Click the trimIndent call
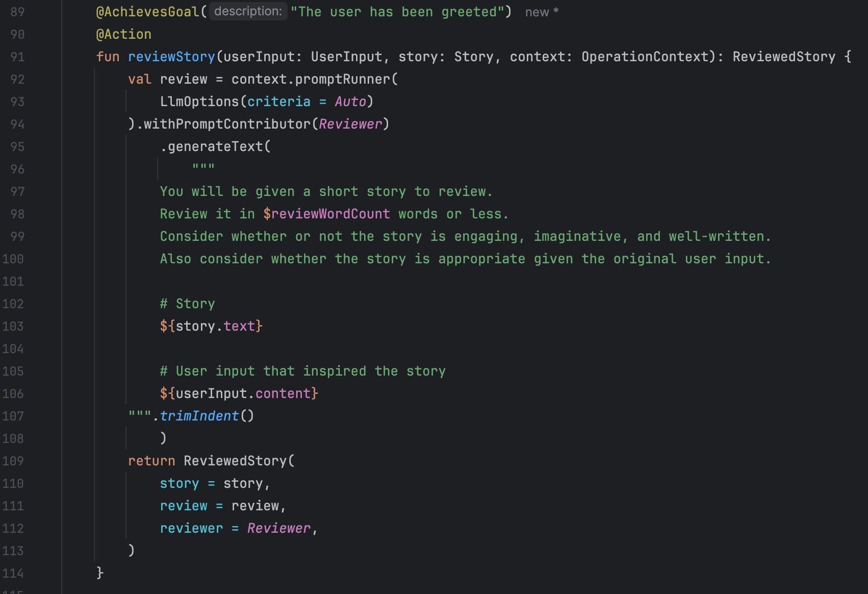The height and width of the screenshot is (594, 868). click(x=199, y=416)
